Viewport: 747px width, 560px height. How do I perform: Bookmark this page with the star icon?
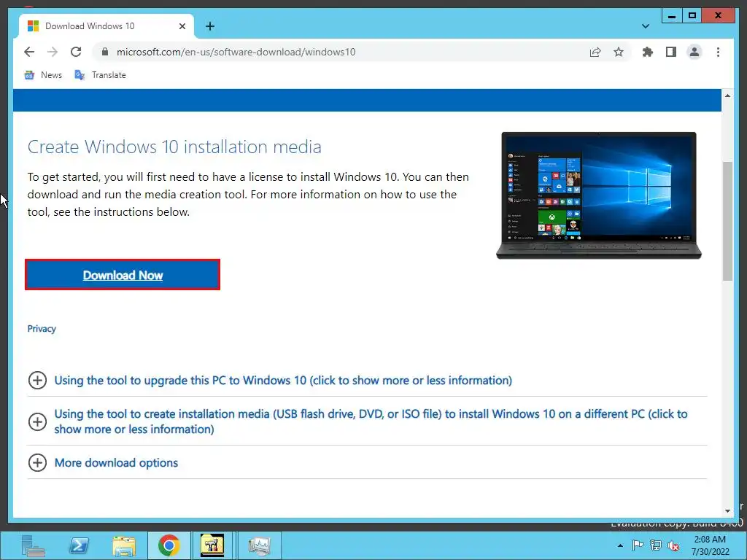619,52
